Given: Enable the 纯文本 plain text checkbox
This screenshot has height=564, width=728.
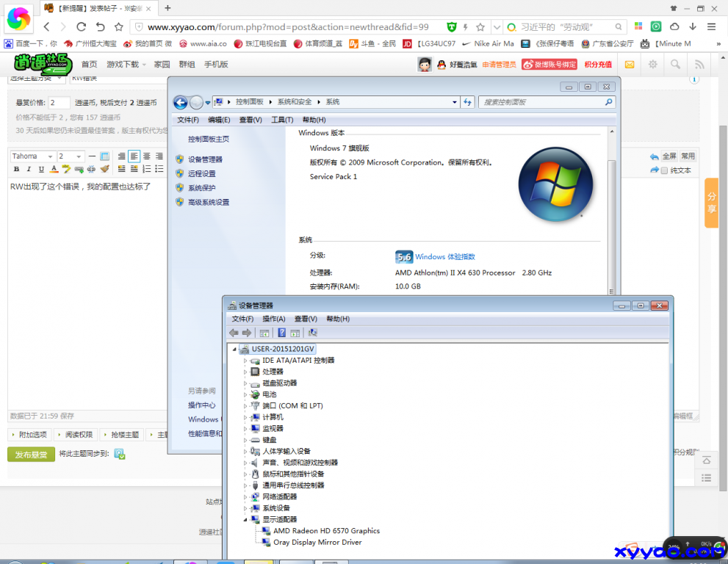Looking at the screenshot, I should pos(664,170).
